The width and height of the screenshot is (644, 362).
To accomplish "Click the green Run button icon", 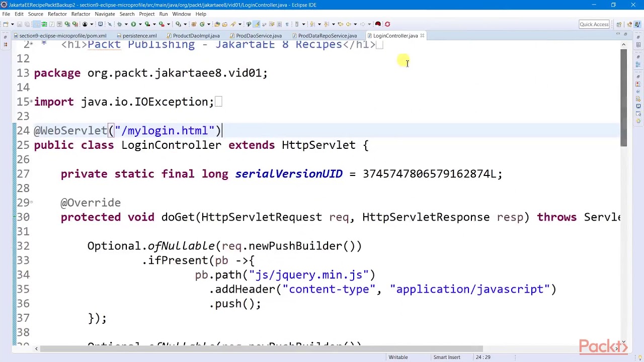I will (133, 24).
